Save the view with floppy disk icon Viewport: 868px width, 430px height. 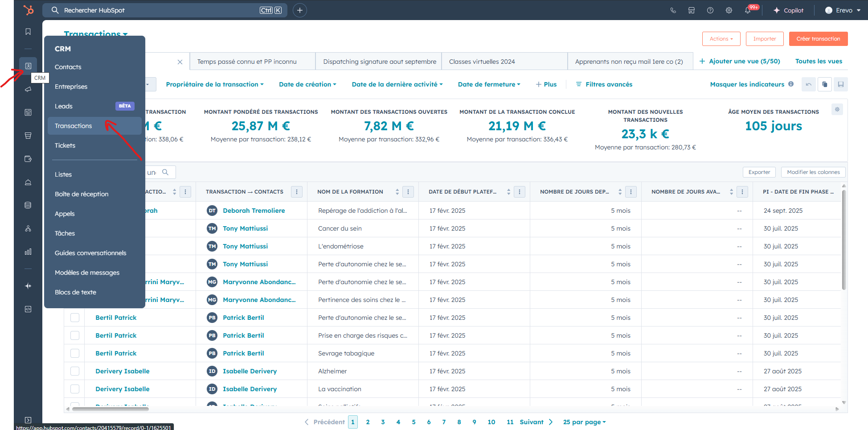pyautogui.click(x=841, y=84)
